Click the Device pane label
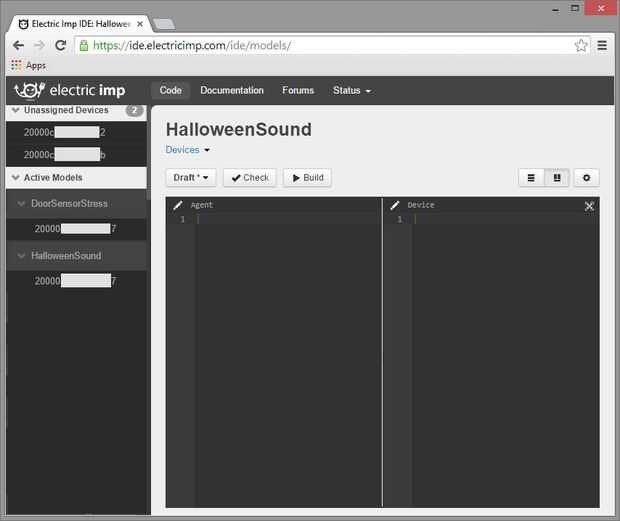The width and height of the screenshot is (620, 521). 421,205
